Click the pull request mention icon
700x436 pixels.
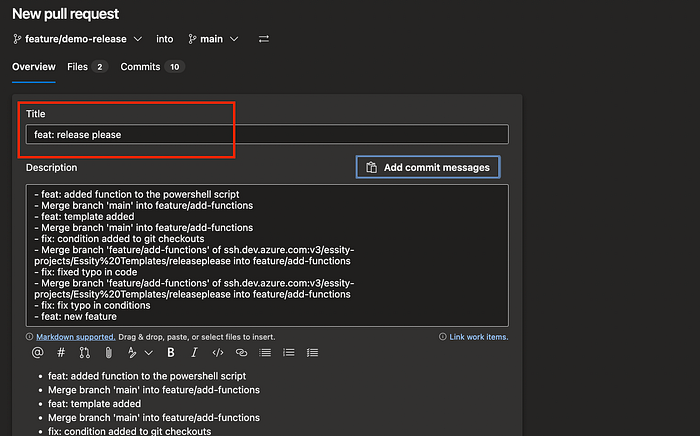tap(84, 353)
